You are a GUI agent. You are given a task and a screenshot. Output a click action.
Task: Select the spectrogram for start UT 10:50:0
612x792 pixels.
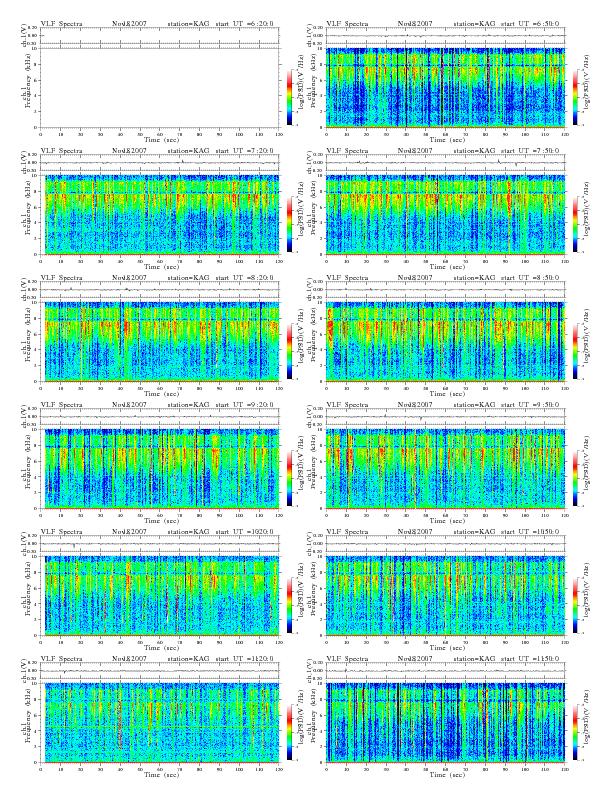(445, 596)
